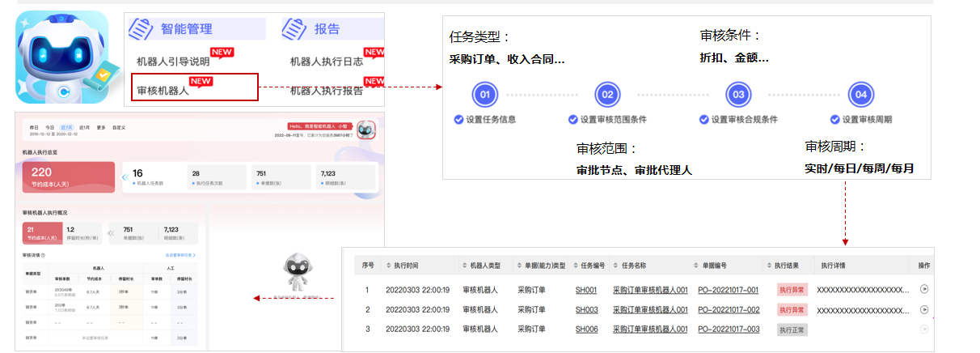Open 机器人执行日志 menu item
980x353 pixels.
327,61
